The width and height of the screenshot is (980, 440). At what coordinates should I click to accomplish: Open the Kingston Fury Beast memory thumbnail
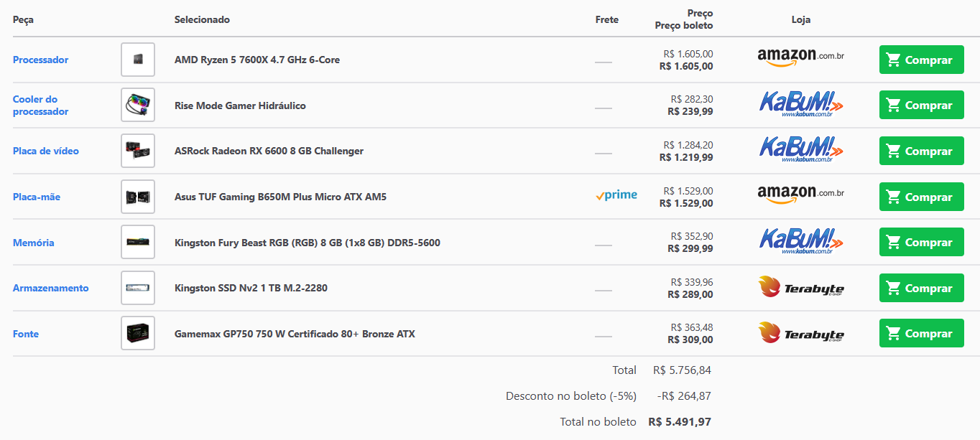coord(138,243)
